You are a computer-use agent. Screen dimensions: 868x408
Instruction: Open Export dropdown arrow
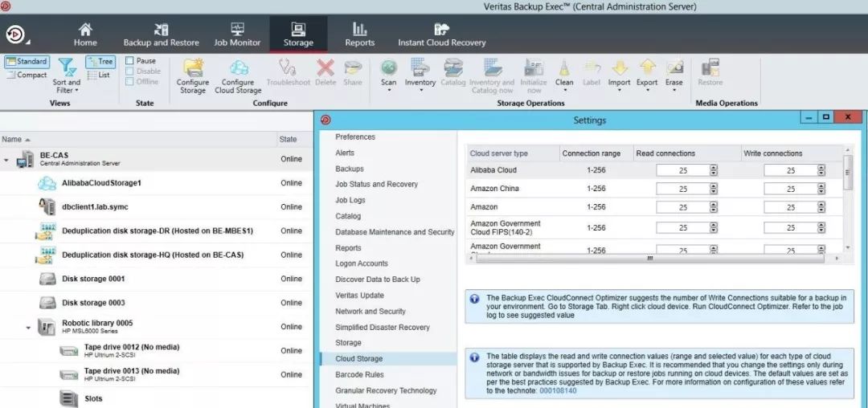646,90
